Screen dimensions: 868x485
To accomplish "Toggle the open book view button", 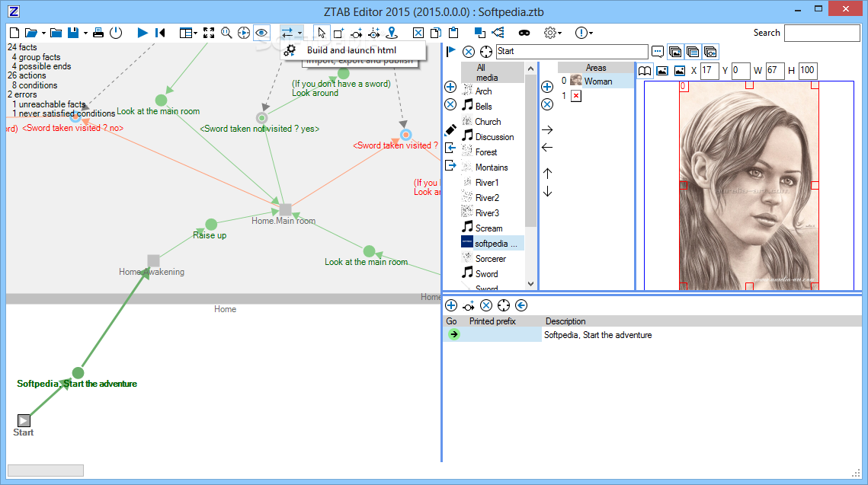I will coord(645,71).
